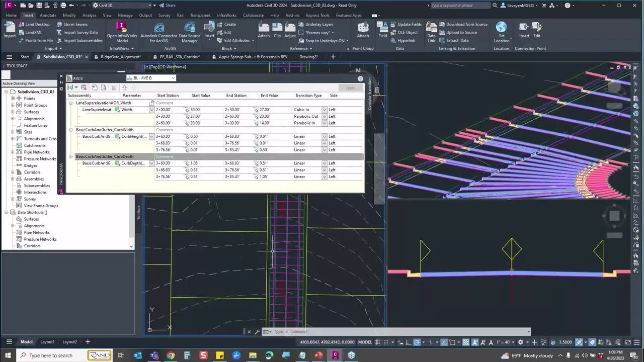This screenshot has height=362, width=644.
Task: Click the Windows taskbar search box
Action: (x=51, y=355)
